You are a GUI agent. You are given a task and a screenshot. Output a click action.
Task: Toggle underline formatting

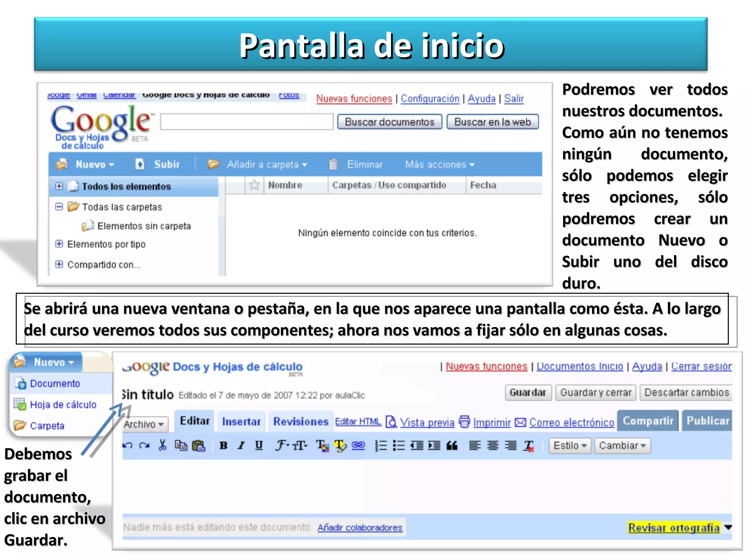coord(259,446)
